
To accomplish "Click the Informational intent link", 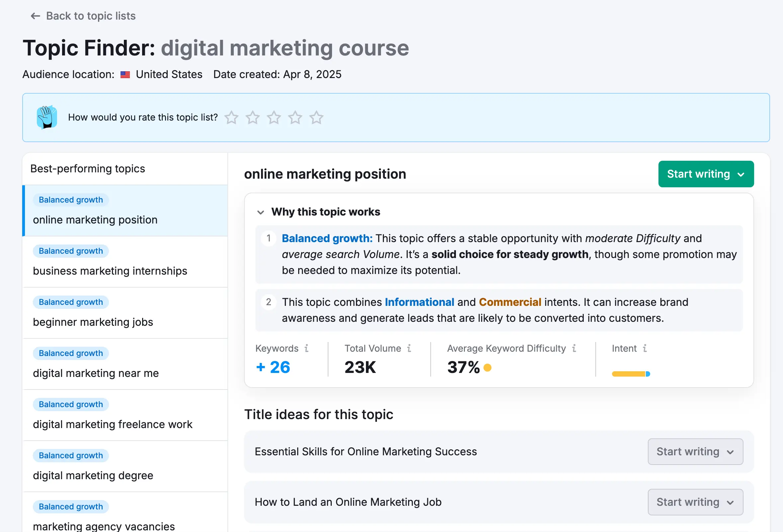I will click(419, 302).
